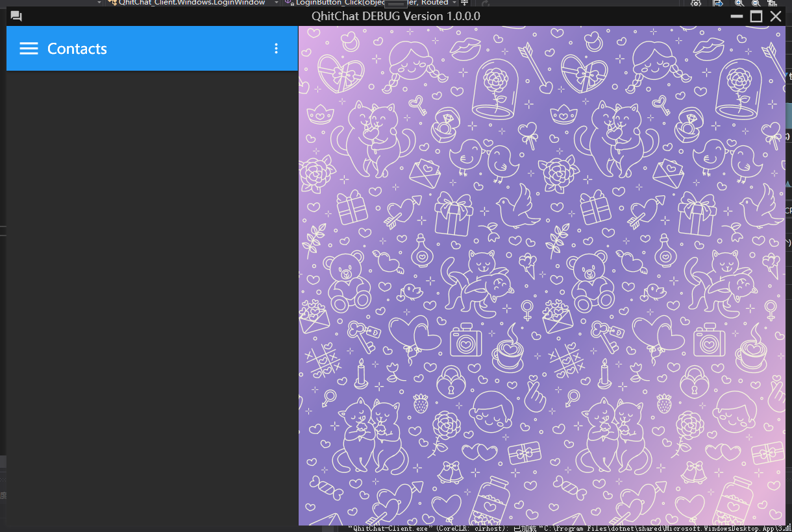Click the Contacts header title
This screenshot has width=792, height=532.
(x=77, y=49)
